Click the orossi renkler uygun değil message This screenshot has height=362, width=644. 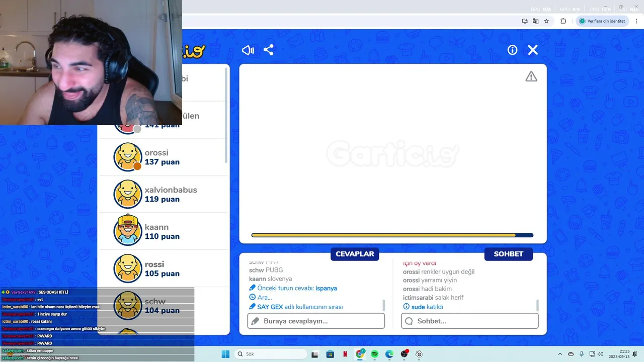(x=439, y=271)
